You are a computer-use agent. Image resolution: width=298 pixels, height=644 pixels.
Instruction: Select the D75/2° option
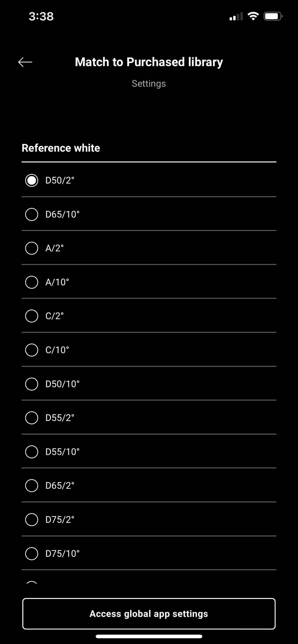pyautogui.click(x=32, y=519)
